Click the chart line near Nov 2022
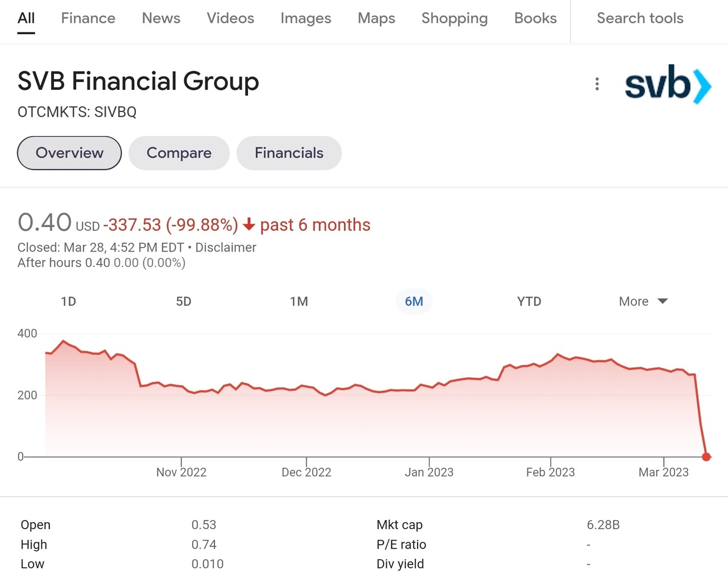Viewport: 728px width, 586px height. point(181,387)
